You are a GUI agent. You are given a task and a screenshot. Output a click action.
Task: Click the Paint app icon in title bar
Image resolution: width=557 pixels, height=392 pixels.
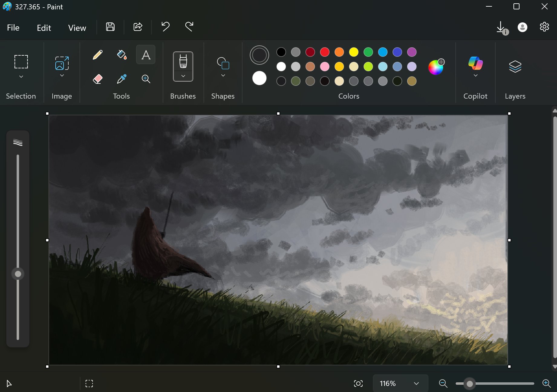point(7,7)
